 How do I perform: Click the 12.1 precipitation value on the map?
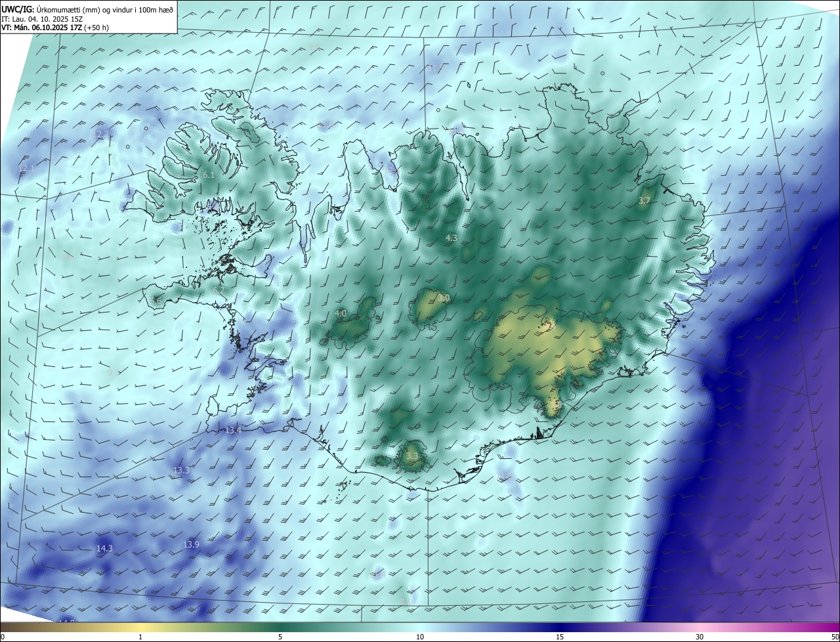click(26, 169)
